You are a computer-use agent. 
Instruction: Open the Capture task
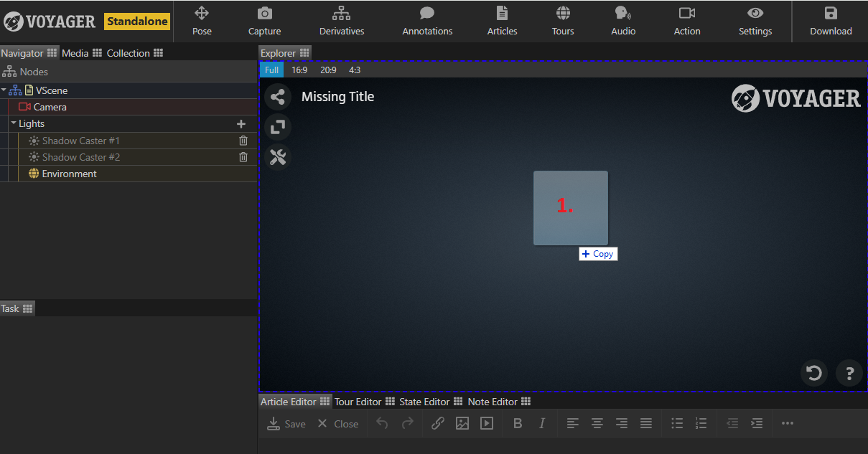tap(264, 22)
